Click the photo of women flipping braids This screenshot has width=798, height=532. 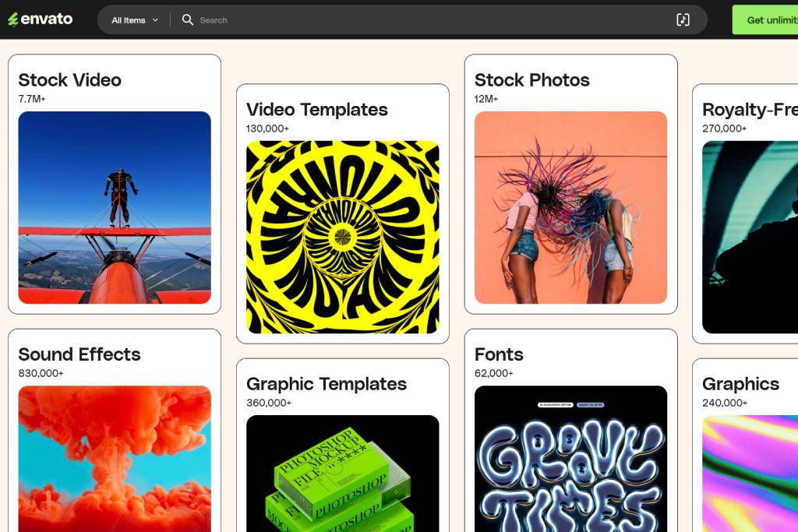[570, 207]
